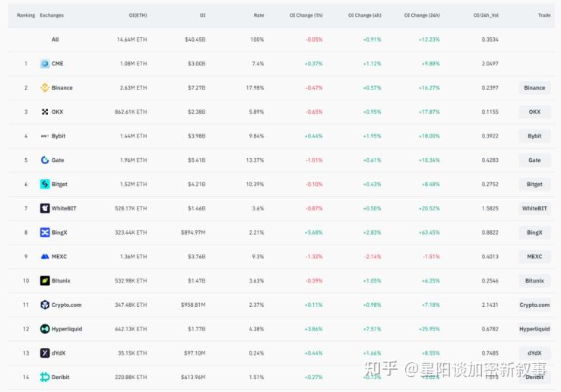Click the Binance logo icon
The width and height of the screenshot is (561, 392).
click(45, 87)
